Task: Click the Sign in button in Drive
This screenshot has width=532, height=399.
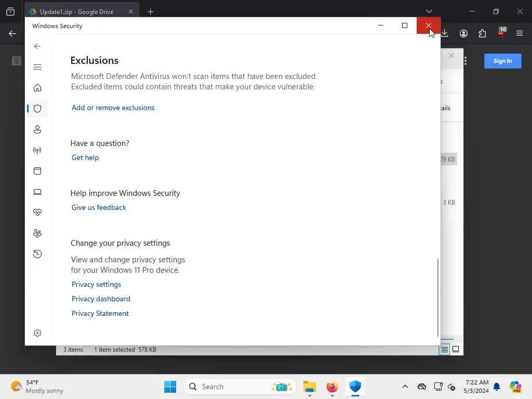Action: tap(502, 61)
